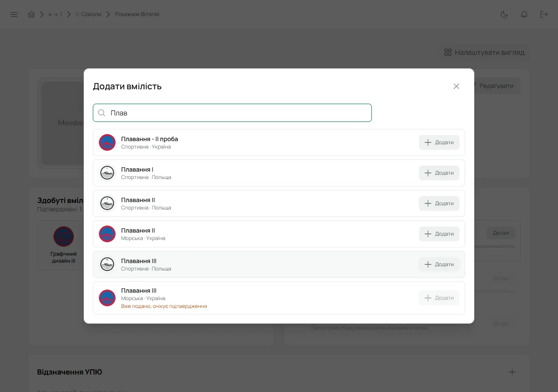Click Плавання III Морська badge icon
Viewport: 558px width, 392px height.
[107, 298]
